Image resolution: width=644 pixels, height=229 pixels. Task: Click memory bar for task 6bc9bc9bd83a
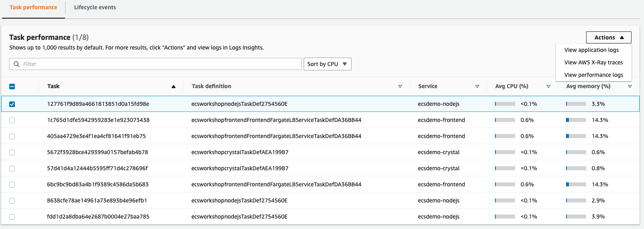point(576,184)
